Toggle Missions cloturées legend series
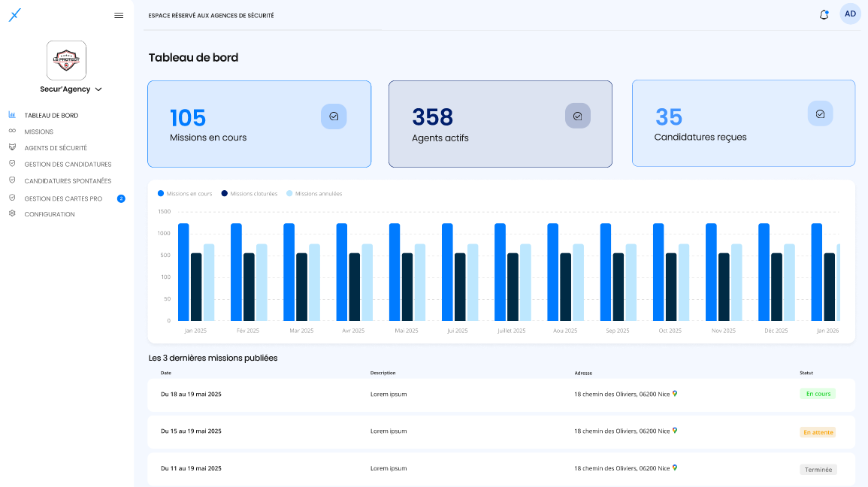The width and height of the screenshot is (868, 487). 249,194
